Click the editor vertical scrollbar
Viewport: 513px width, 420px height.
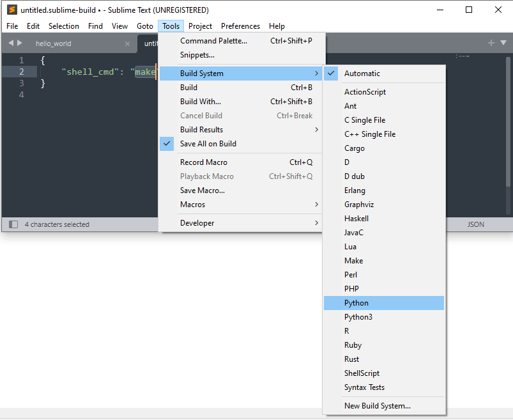point(508,121)
